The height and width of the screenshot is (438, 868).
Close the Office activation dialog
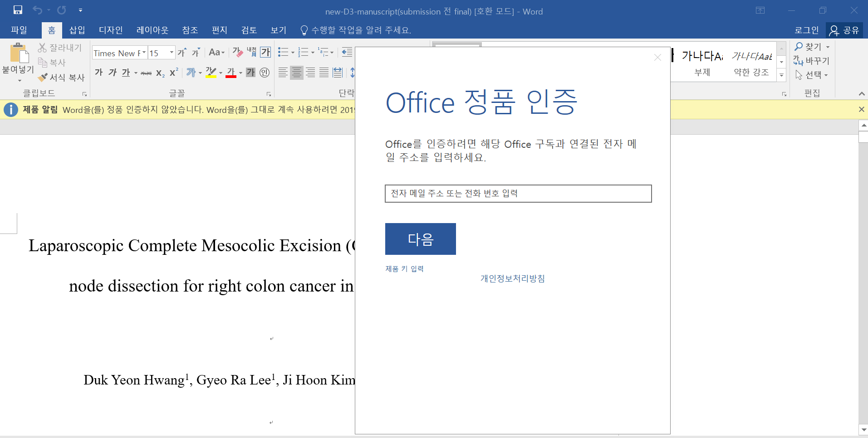pos(657,58)
